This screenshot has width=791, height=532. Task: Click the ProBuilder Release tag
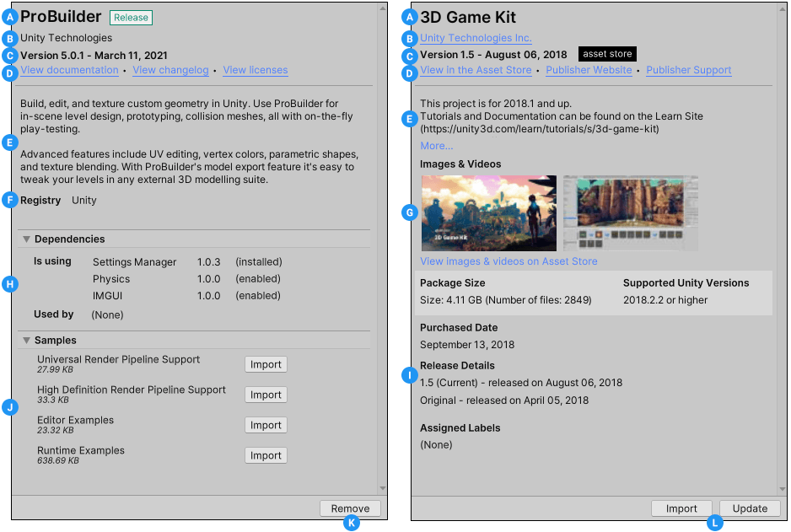pyautogui.click(x=132, y=18)
